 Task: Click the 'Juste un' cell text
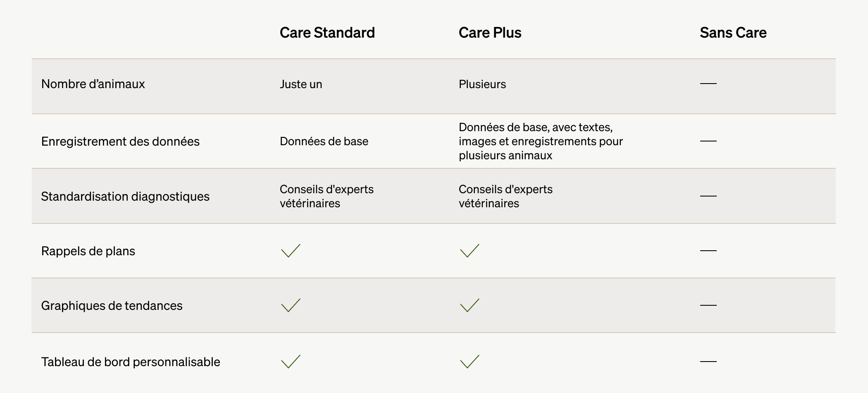(301, 84)
